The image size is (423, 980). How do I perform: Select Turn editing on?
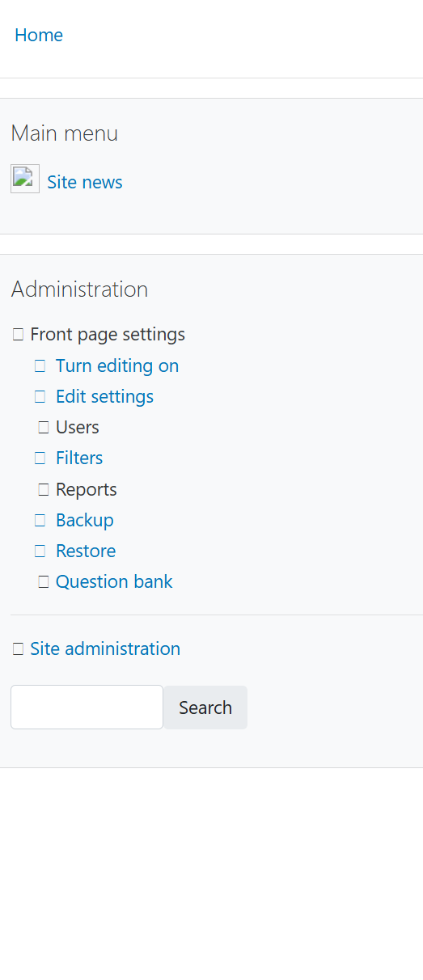(x=117, y=365)
